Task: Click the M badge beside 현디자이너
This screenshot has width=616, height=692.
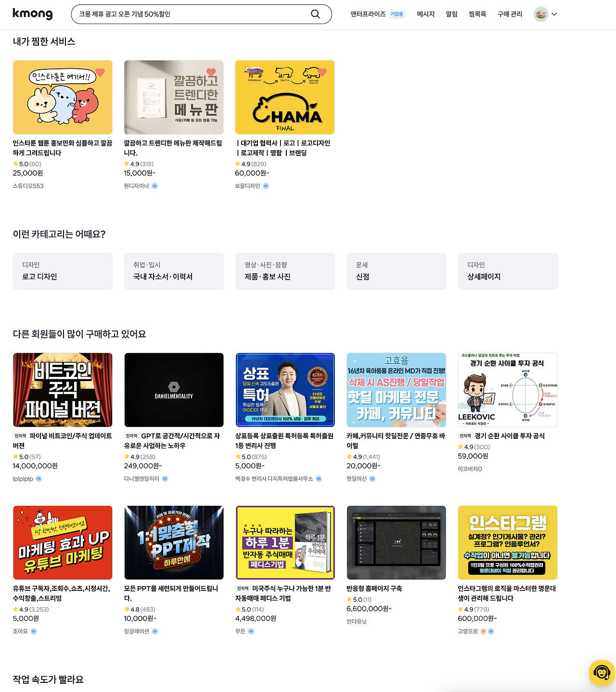Action: tap(154, 186)
